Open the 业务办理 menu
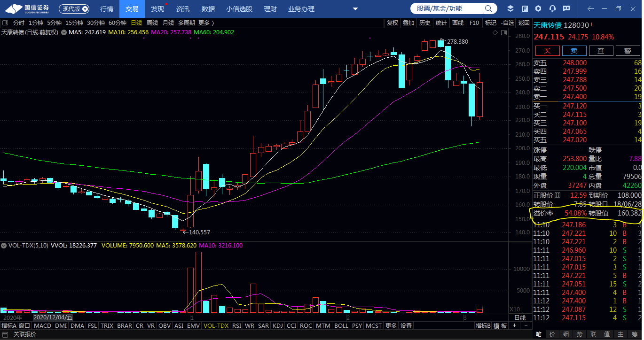 (301, 9)
